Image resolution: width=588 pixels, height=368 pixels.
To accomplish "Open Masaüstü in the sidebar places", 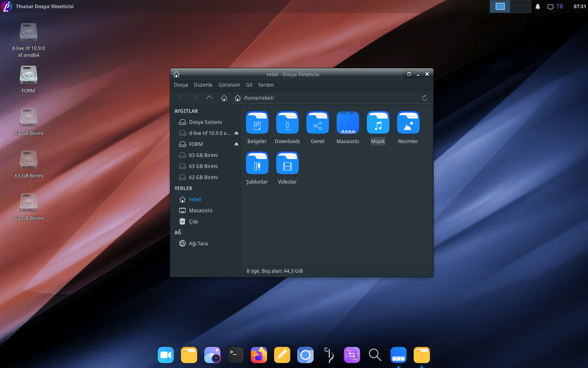I will coord(205,210).
